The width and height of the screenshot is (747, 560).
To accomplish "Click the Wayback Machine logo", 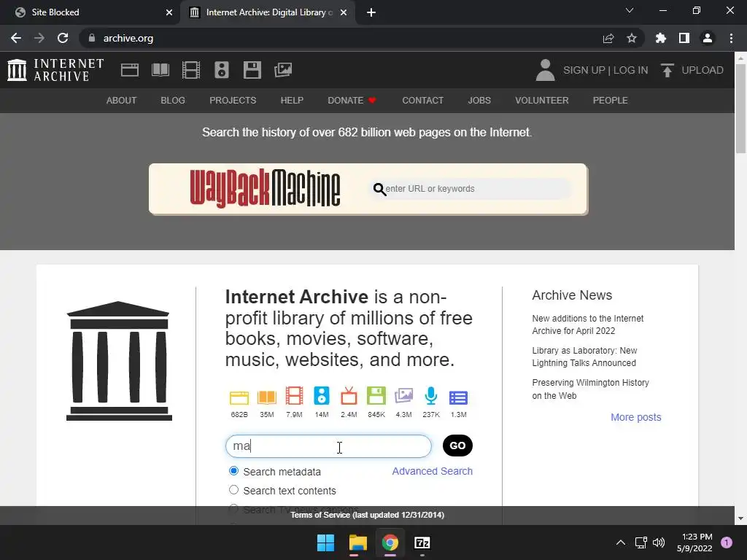I will pyautogui.click(x=265, y=189).
